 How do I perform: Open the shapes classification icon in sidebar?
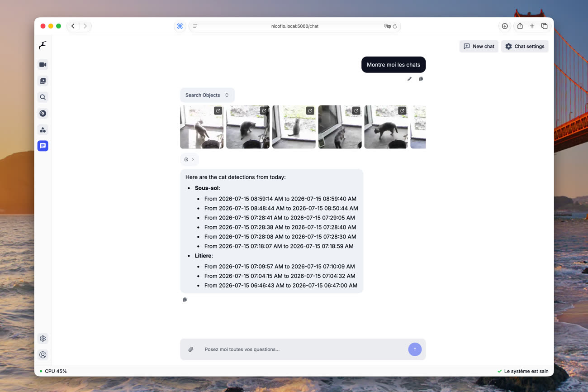pos(43,130)
